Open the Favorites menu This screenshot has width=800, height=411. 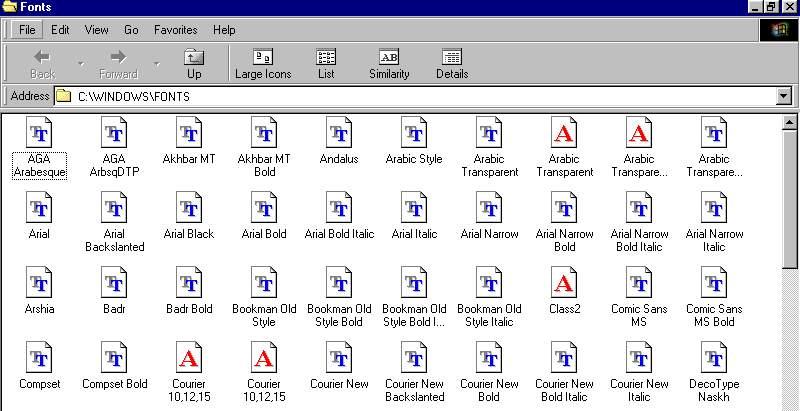click(176, 30)
